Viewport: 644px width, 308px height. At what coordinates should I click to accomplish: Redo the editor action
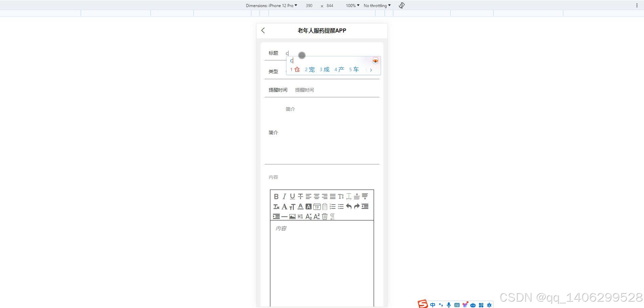357,207
